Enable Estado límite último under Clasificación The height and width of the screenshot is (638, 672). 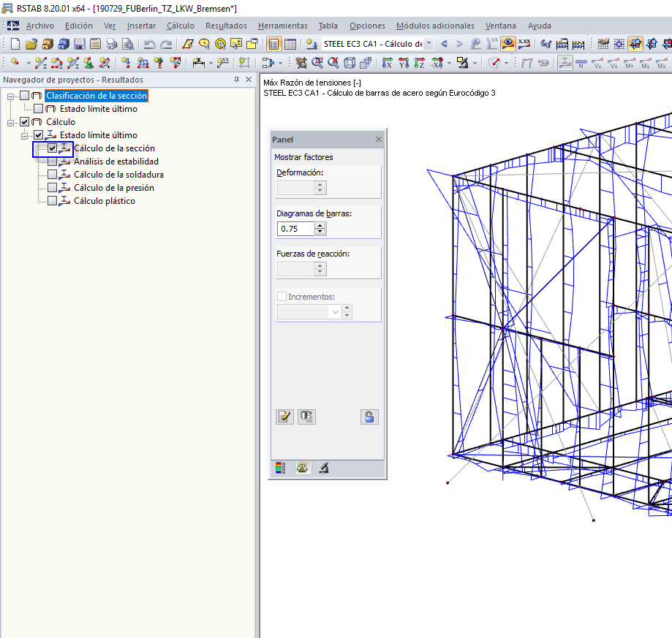38,109
